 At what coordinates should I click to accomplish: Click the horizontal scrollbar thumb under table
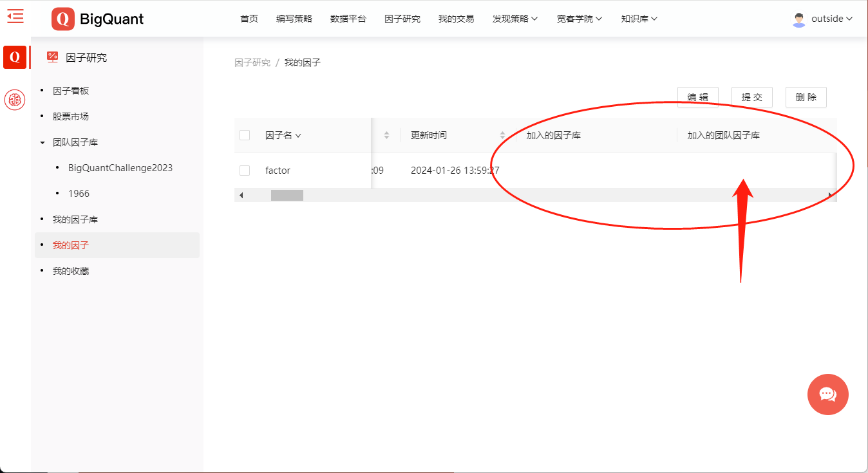(x=287, y=195)
